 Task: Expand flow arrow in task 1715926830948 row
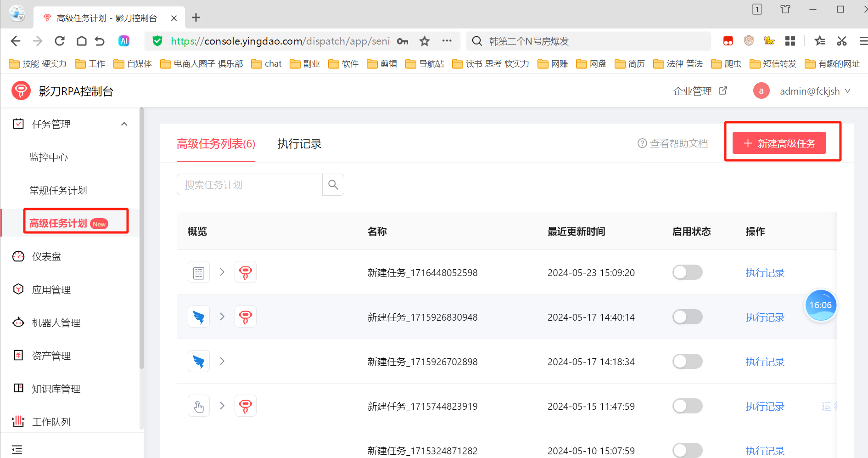[x=222, y=317]
